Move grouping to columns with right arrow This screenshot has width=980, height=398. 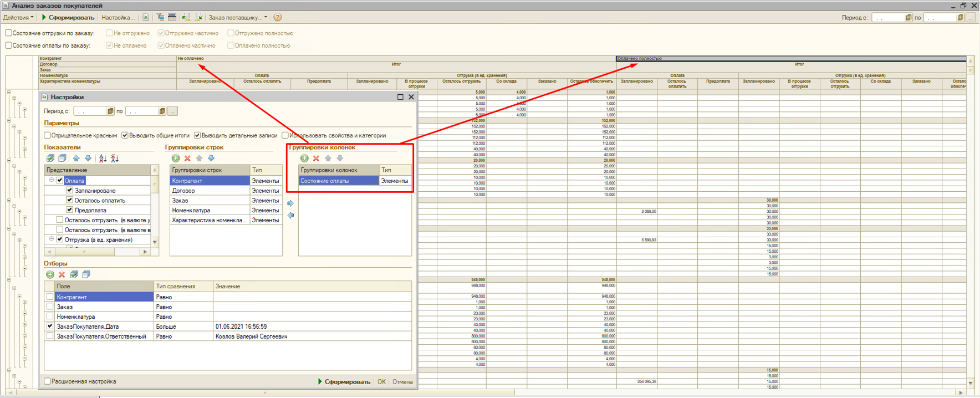pyautogui.click(x=290, y=203)
